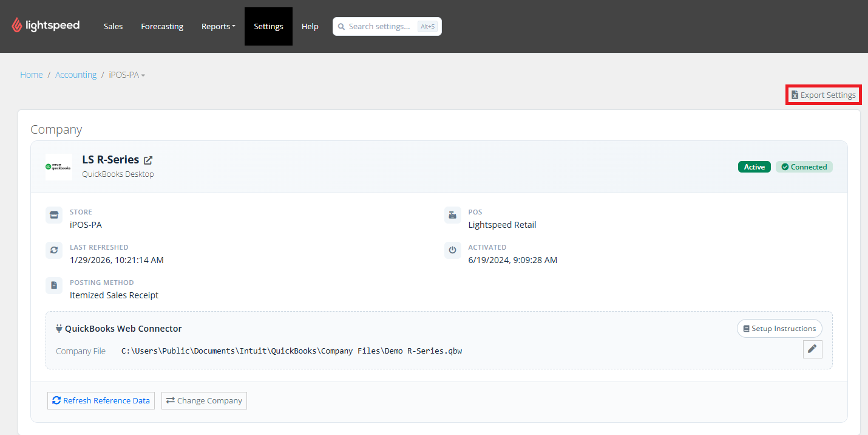Click the QuickBooks logo thumbnail

click(59, 167)
